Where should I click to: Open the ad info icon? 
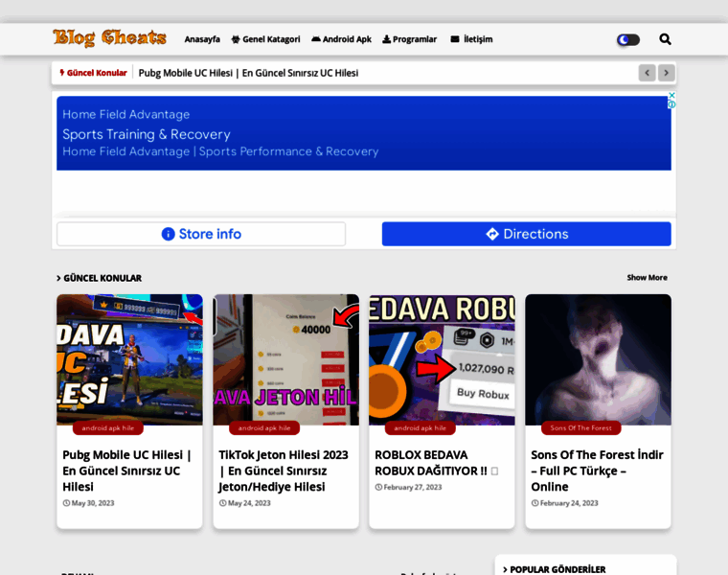point(671,104)
